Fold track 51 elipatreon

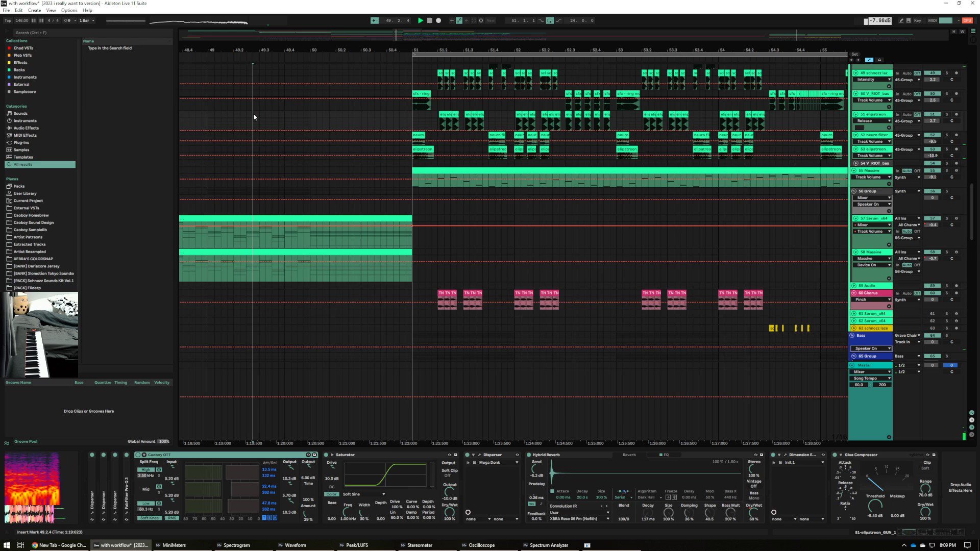coord(855,114)
